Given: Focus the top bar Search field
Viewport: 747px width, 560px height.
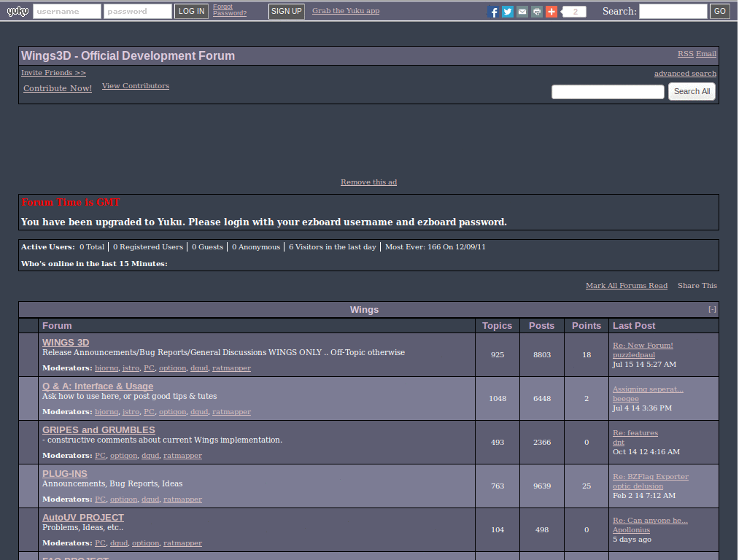Looking at the screenshot, I should (x=673, y=11).
